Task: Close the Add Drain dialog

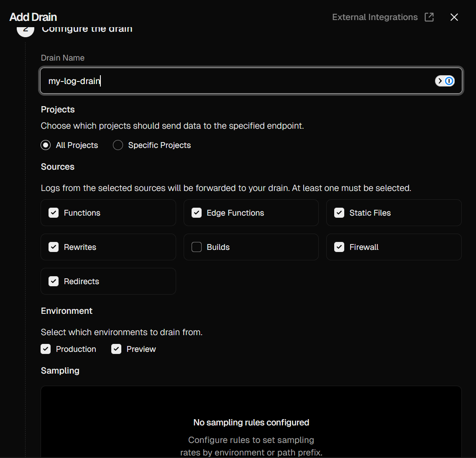Action: pos(454,17)
